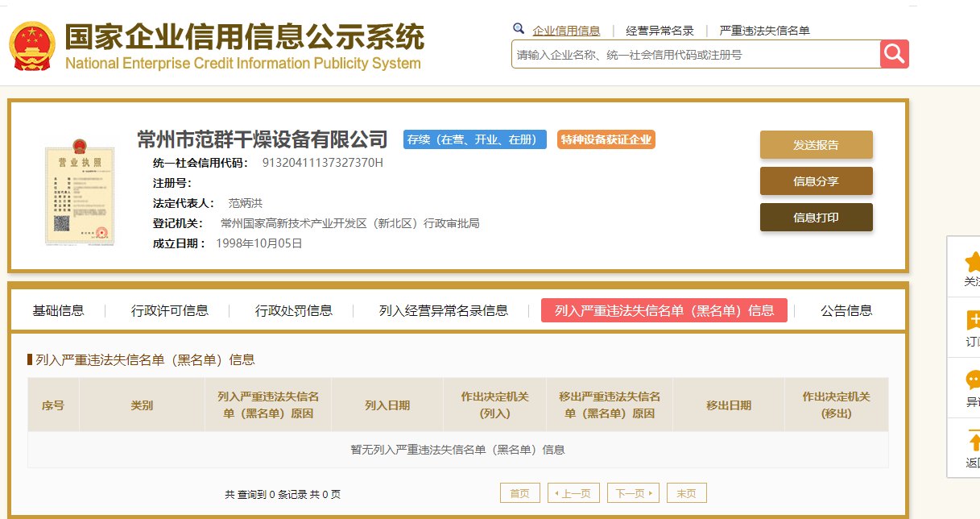
Task: Click the national emblem logo
Action: coord(32,44)
